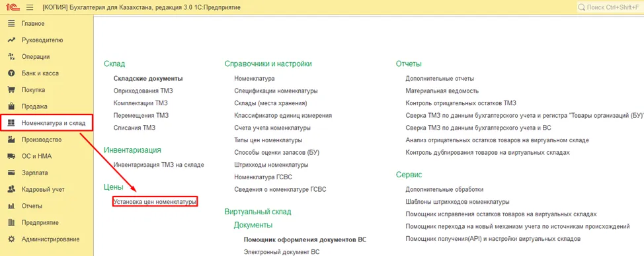Open Склады (места хранения)
This screenshot has width=644, height=256.
[270, 103]
